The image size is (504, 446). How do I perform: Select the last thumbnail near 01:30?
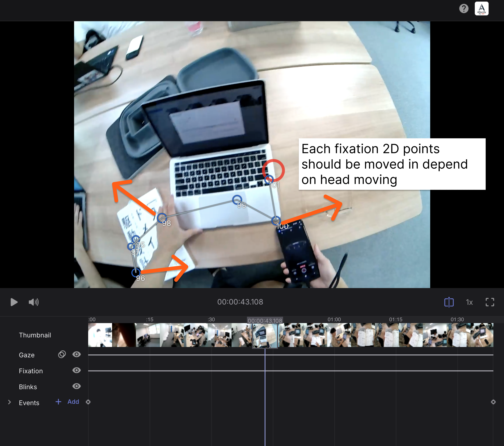coord(482,335)
